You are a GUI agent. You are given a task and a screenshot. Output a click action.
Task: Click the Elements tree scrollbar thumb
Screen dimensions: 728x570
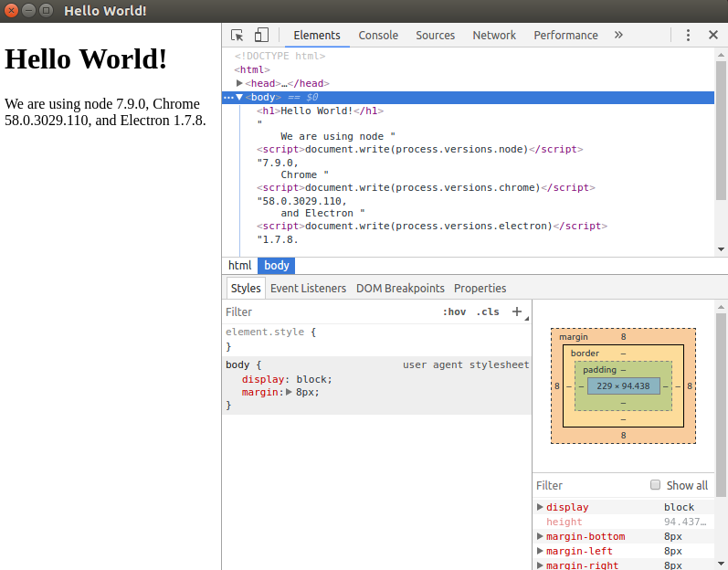pos(721,130)
